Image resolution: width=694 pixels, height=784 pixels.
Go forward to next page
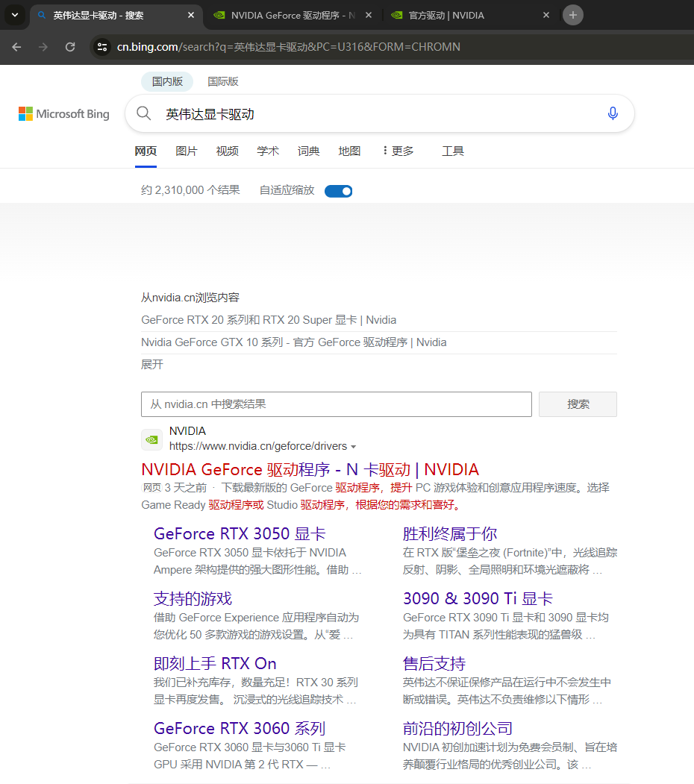(x=43, y=47)
